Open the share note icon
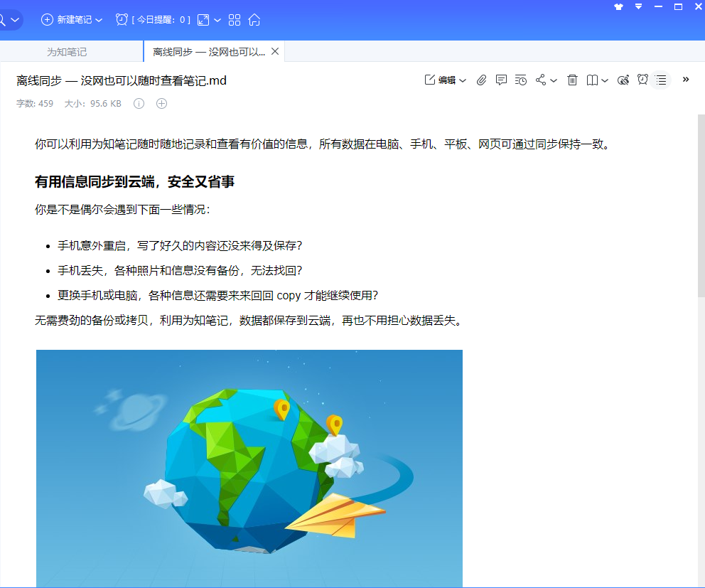The width and height of the screenshot is (705, 588). coord(540,80)
